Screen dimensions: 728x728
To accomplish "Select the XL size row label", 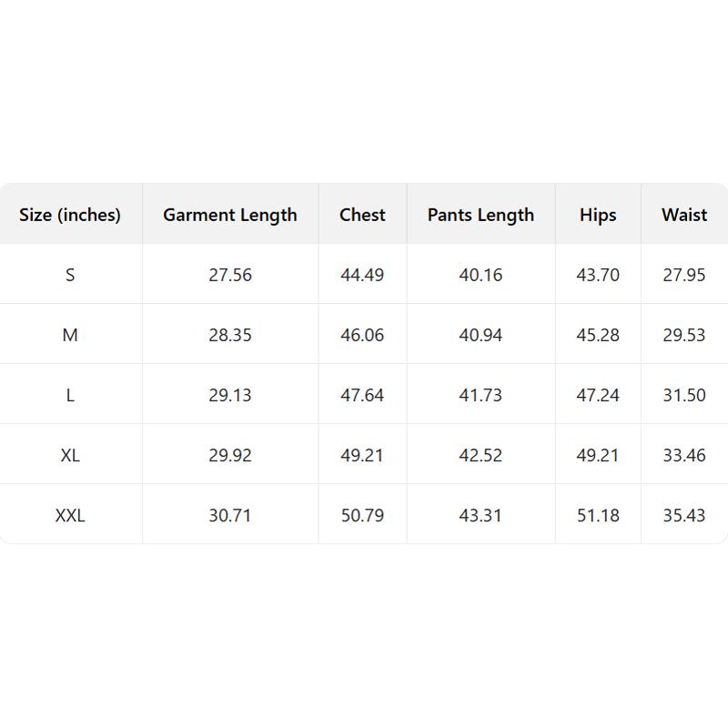I will (x=70, y=455).
